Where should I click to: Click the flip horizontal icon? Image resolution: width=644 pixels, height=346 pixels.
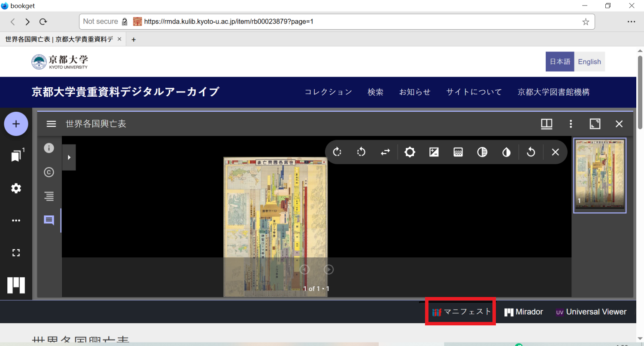(x=386, y=152)
